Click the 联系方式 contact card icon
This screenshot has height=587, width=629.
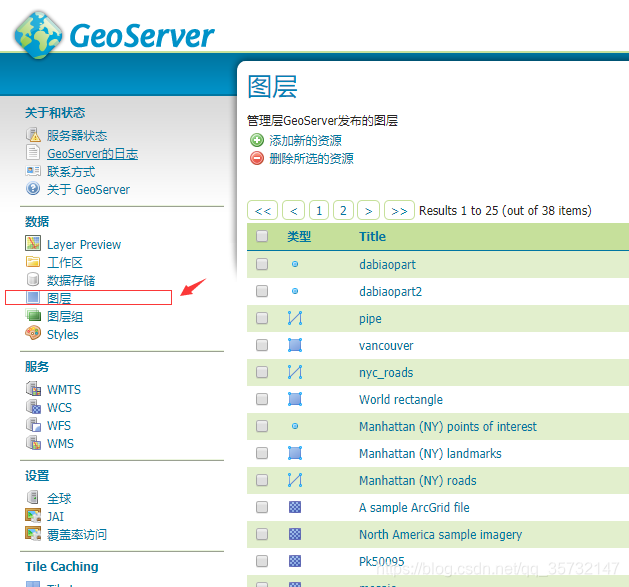pyautogui.click(x=33, y=171)
